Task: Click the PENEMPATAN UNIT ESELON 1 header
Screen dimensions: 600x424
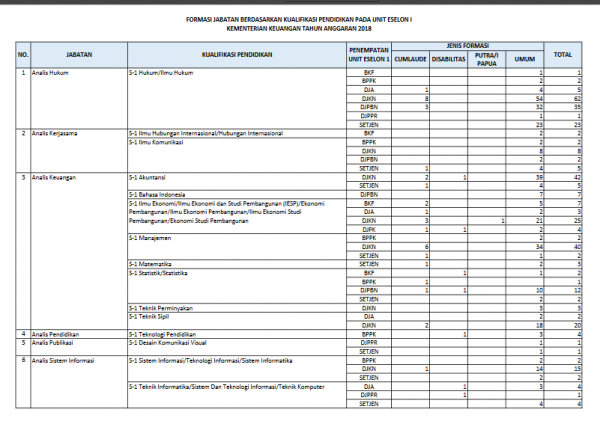Action: point(369,55)
